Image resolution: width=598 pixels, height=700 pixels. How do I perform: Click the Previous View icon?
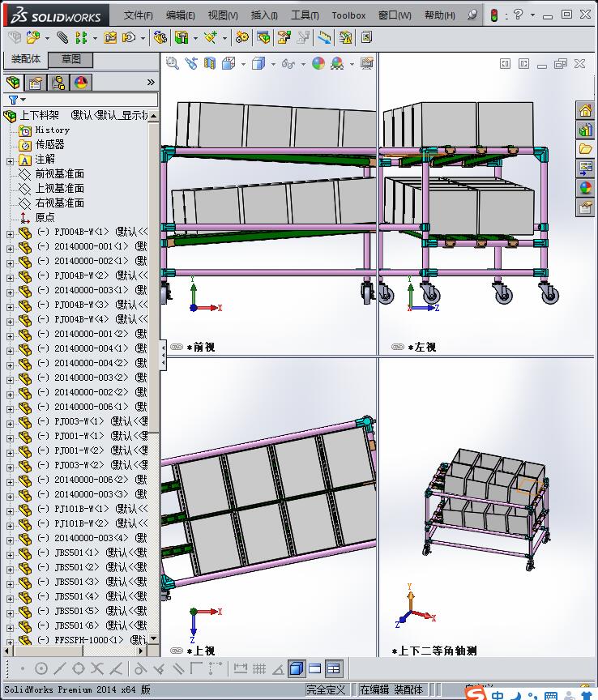[x=191, y=63]
